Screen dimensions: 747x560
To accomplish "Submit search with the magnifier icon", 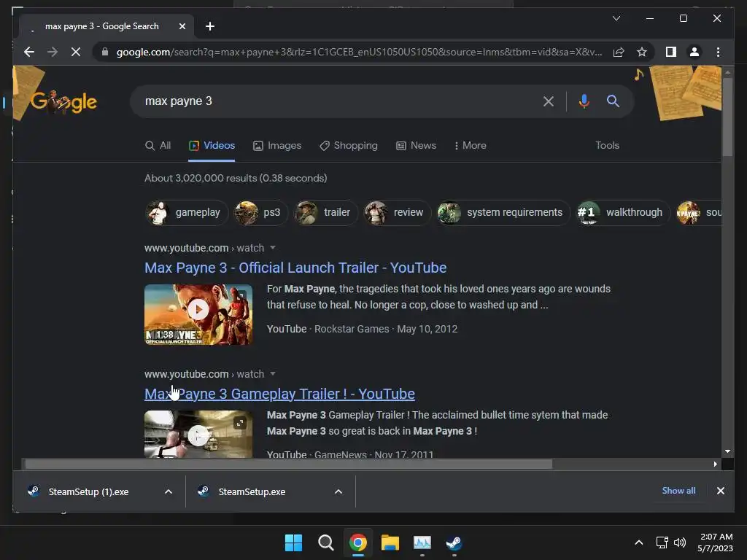I will (613, 101).
